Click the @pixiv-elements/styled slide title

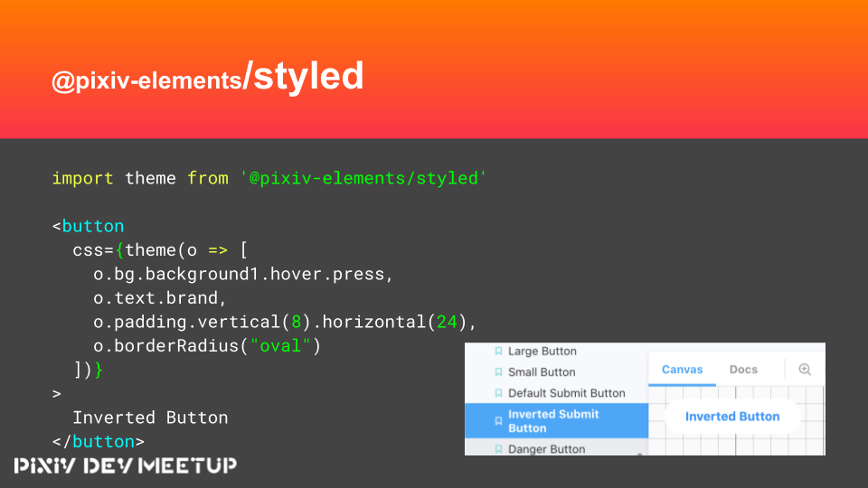click(208, 78)
